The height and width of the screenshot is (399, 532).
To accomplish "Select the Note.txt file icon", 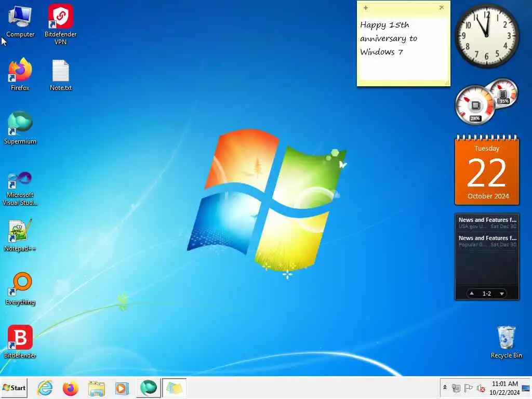I will click(61, 75).
